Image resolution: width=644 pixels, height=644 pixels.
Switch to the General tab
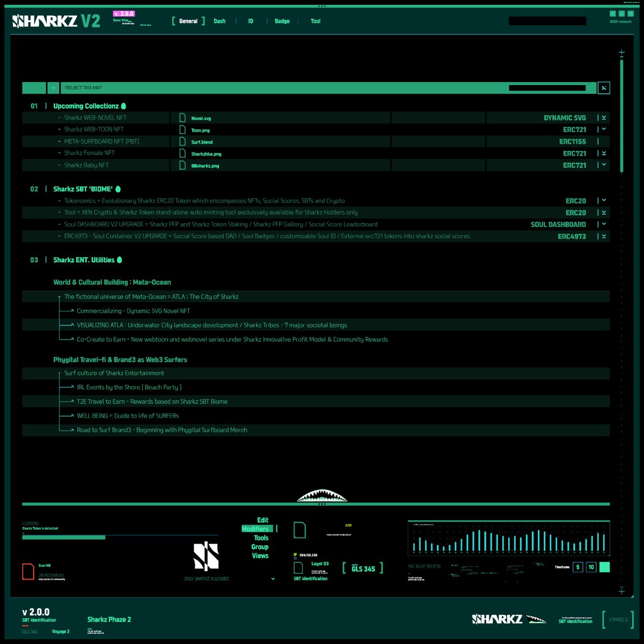188,21
